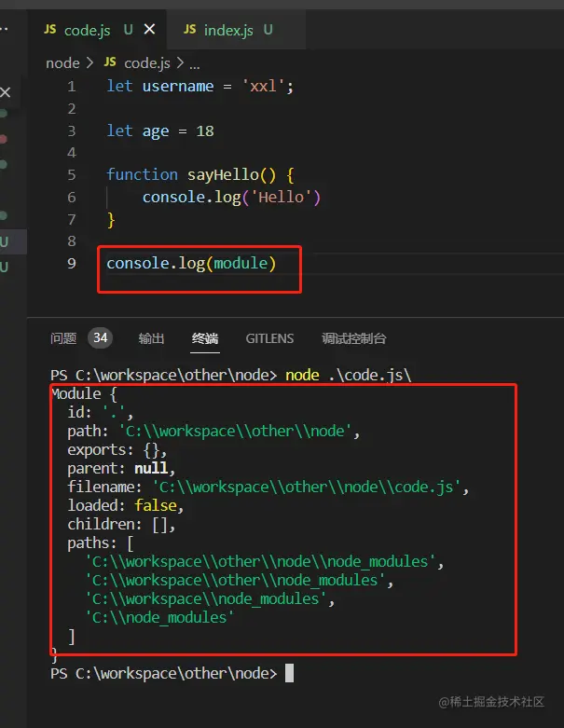Image resolution: width=564 pixels, height=728 pixels.
Task: Click the JS file icon on code.js tab
Action: click(x=50, y=29)
